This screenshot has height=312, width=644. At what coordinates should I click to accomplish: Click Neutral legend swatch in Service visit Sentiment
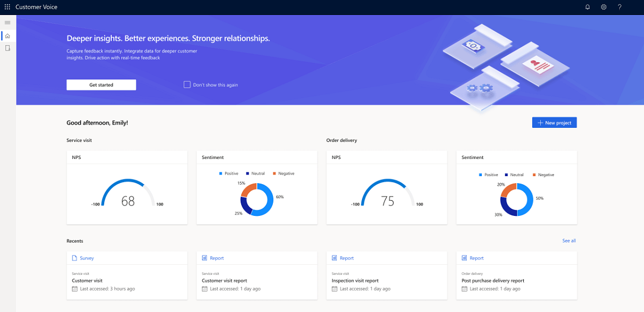248,173
